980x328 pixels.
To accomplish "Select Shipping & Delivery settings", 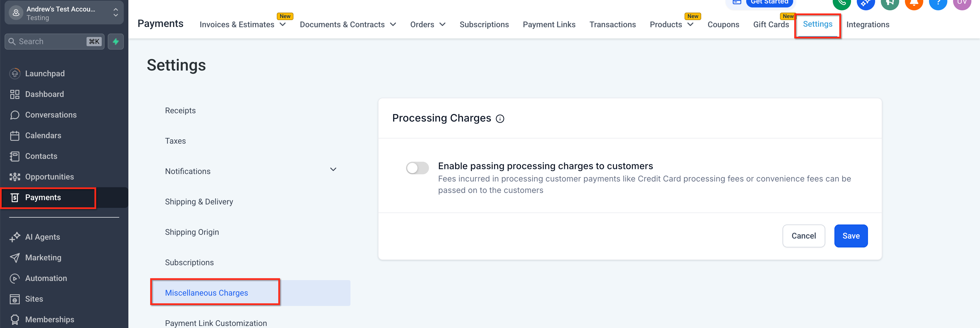I will (199, 202).
